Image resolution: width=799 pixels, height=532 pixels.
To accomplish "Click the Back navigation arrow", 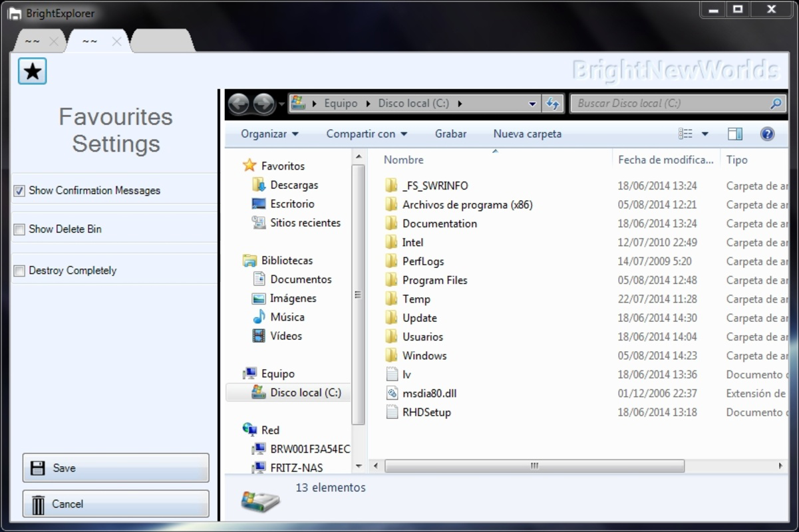I will (239, 103).
